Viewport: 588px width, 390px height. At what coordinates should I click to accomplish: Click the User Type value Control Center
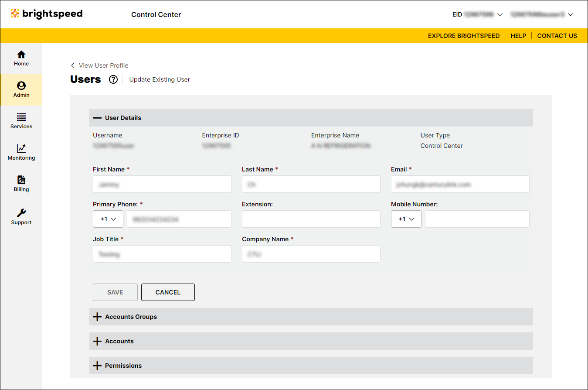coord(442,146)
